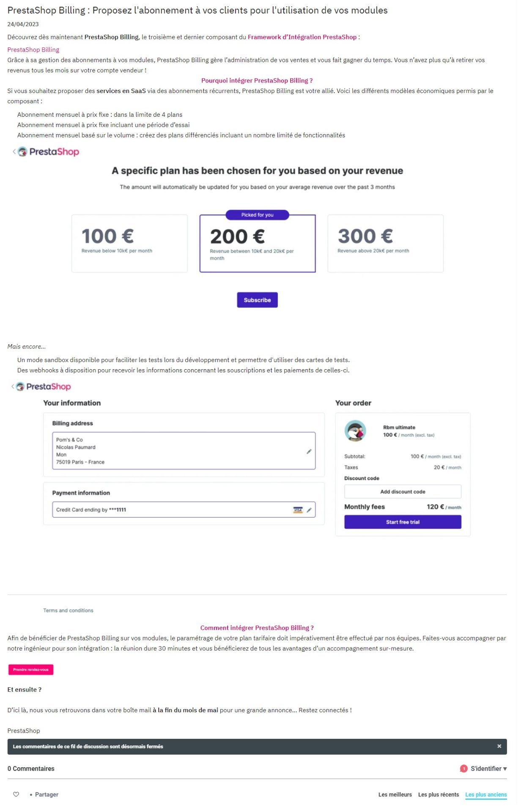The width and height of the screenshot is (524, 812).
Task: Select the 100 € plan card
Action: (129, 243)
